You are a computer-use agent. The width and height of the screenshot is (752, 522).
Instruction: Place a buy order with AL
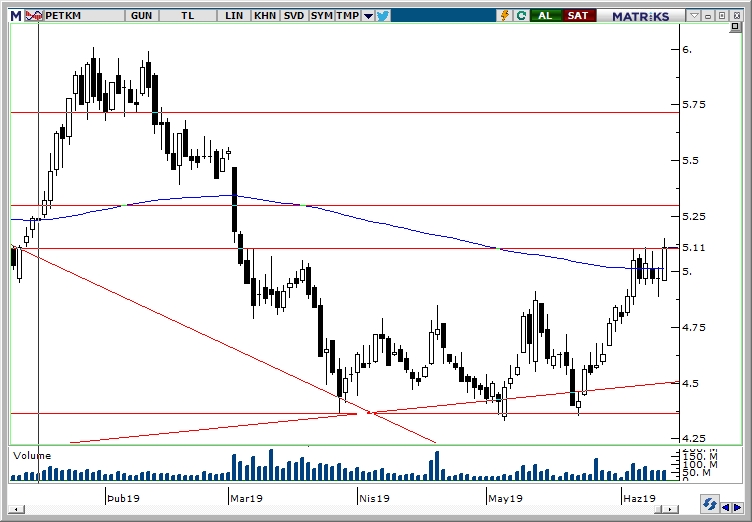point(545,16)
